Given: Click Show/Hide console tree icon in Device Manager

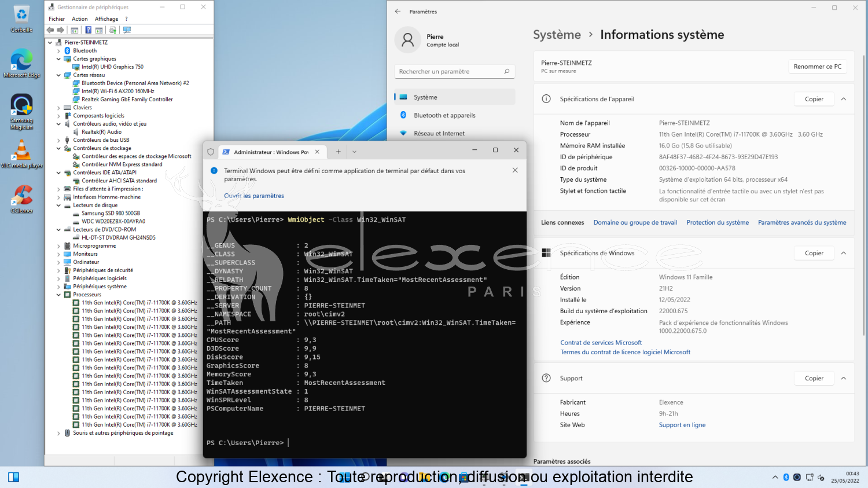Looking at the screenshot, I should coord(75,30).
